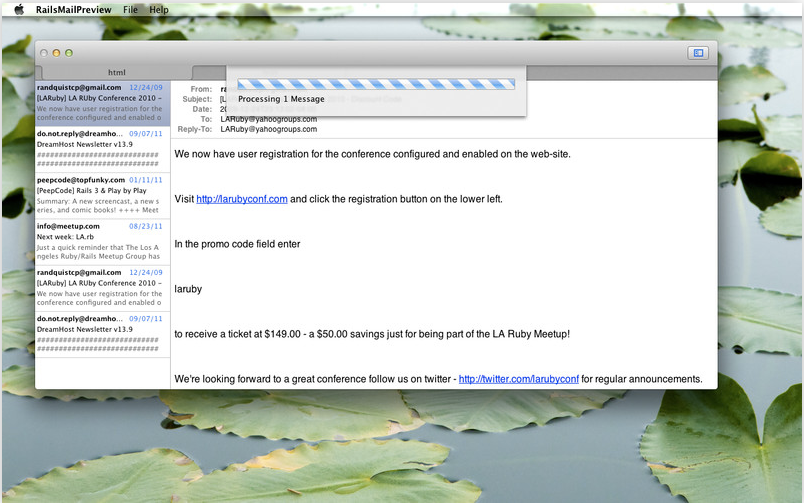Viewport: 804px width, 503px height.
Task: Click the green zoom window button
Action: (x=69, y=53)
